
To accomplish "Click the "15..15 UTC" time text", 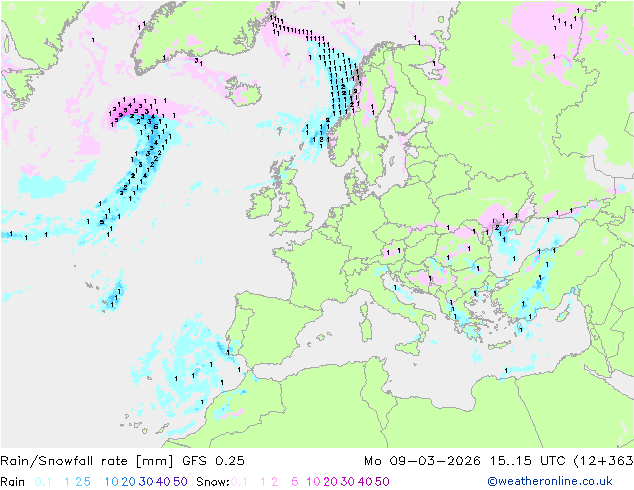I will click(x=527, y=461).
